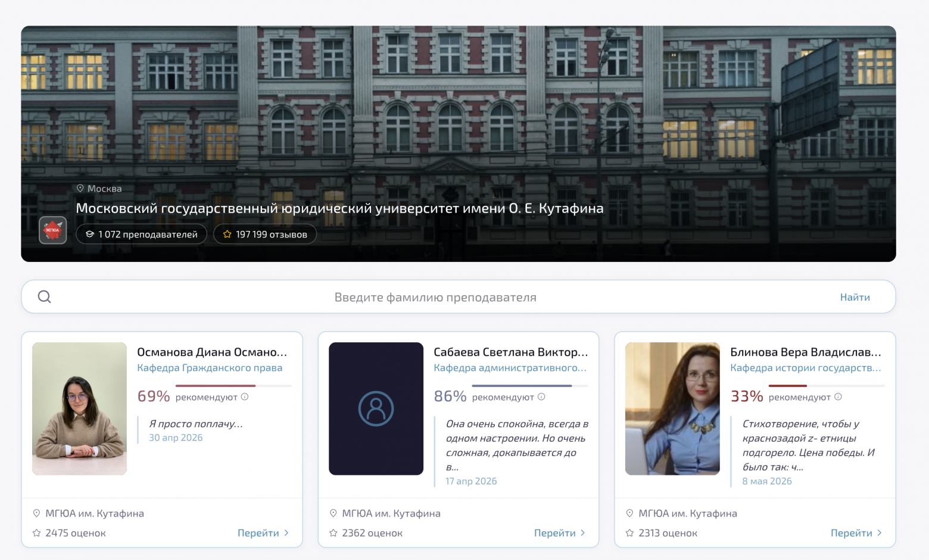The image size is (929, 560).
Task: Open the 197 199 отзывов badge
Action: pyautogui.click(x=265, y=234)
